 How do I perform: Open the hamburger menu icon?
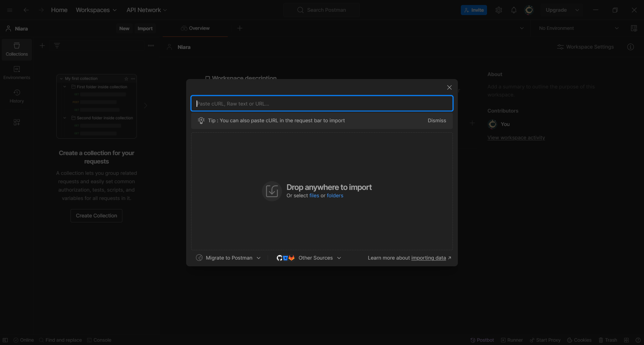pos(10,10)
